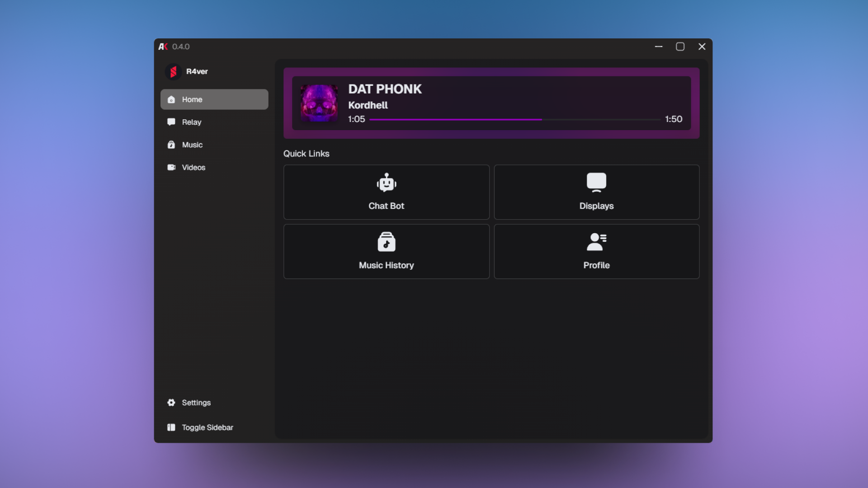868x488 pixels.
Task: Click the Kordhell artist name
Action: coord(368,105)
